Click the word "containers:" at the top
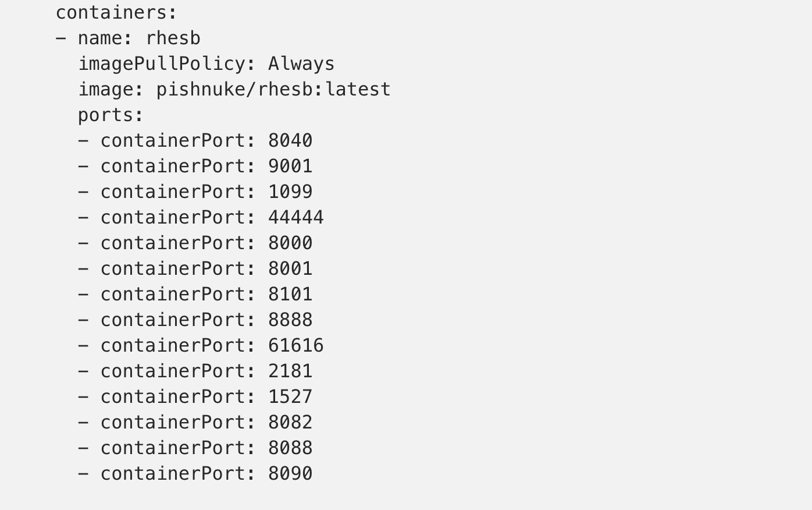 (116, 12)
